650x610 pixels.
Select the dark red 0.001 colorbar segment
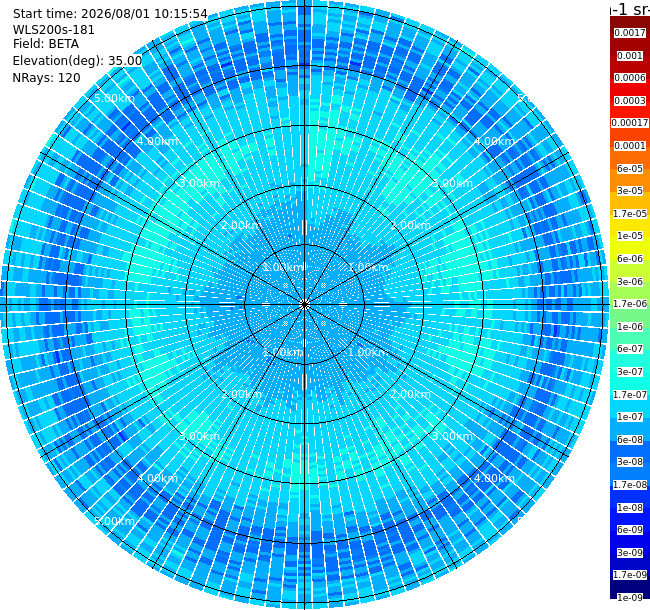pyautogui.click(x=630, y=56)
